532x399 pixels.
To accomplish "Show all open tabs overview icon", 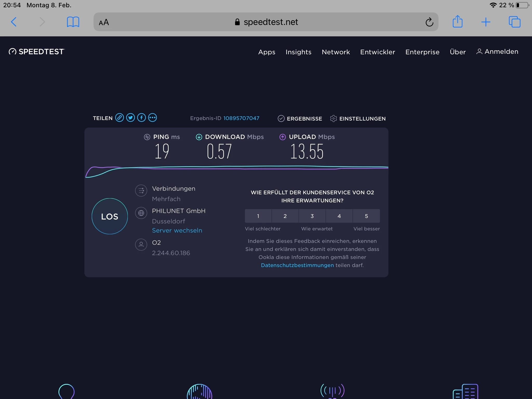I will click(x=514, y=22).
